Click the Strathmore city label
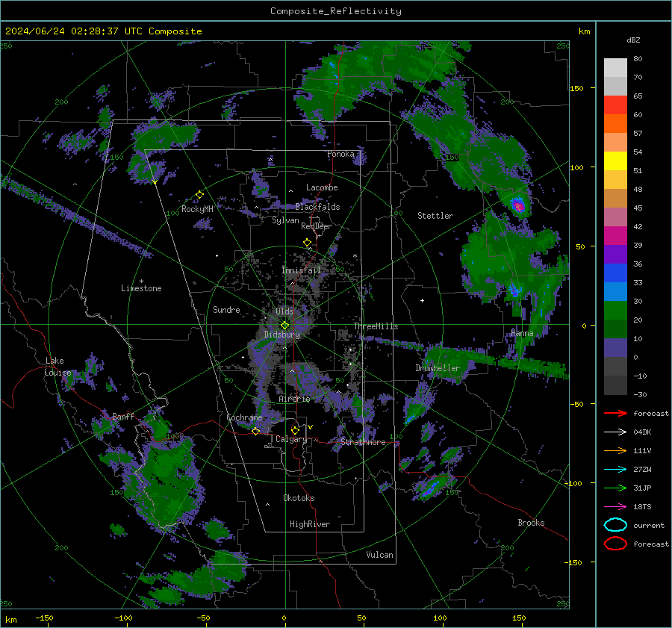 [363, 442]
